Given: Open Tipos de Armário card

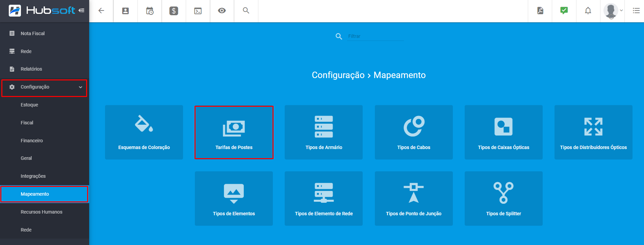Looking at the screenshot, I should (x=324, y=132).
